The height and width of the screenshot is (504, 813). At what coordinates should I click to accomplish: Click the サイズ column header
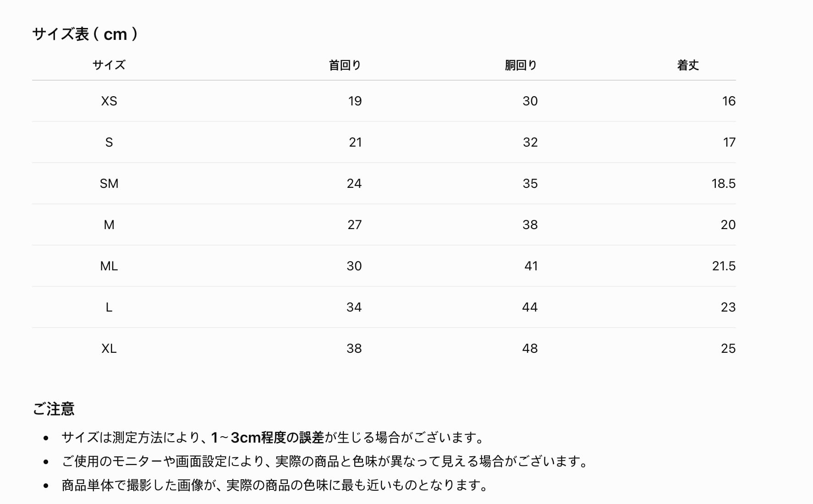point(109,65)
